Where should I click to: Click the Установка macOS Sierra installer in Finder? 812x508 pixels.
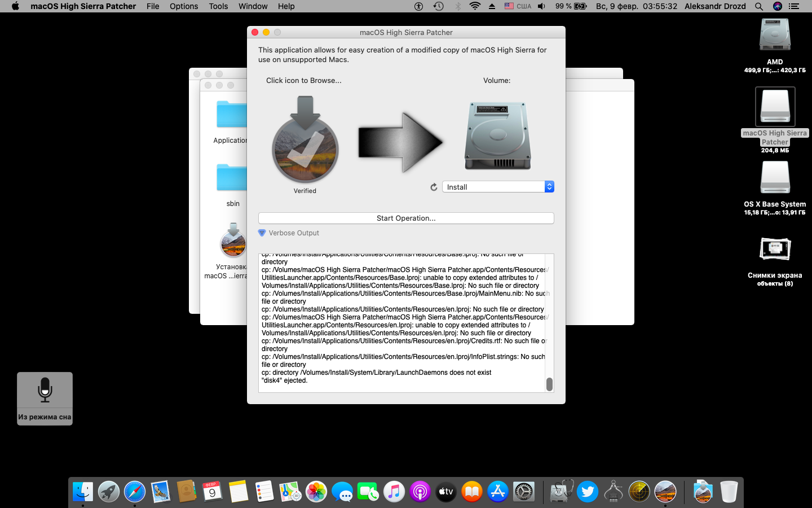pos(233,241)
